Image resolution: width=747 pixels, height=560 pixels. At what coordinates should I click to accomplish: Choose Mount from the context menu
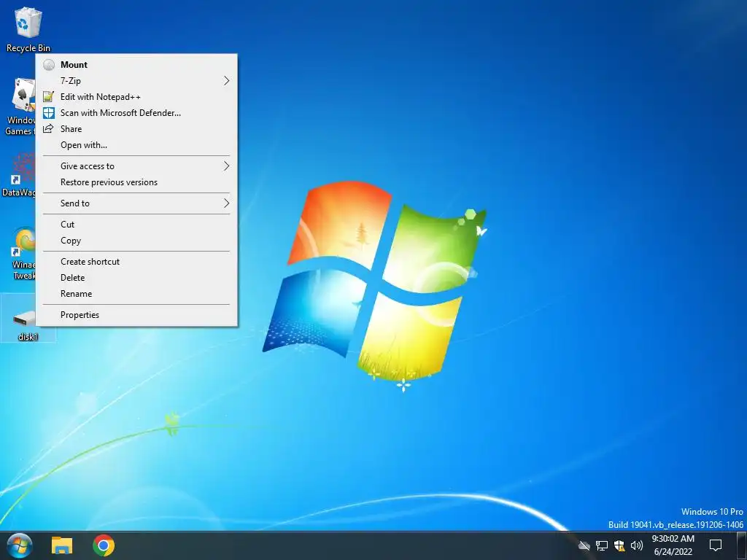tap(136, 65)
